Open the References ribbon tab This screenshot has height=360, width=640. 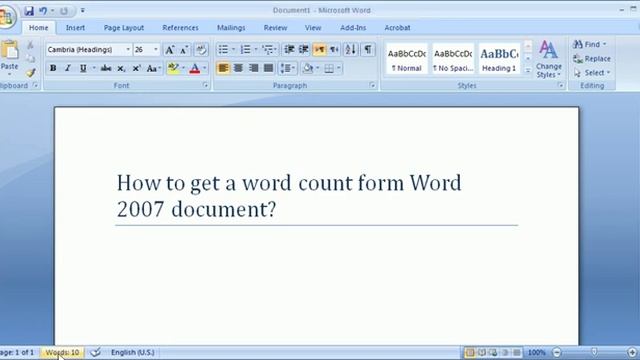tap(180, 28)
